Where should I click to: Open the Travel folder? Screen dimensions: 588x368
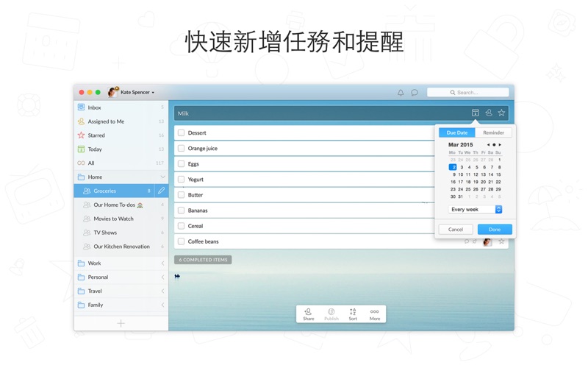121,291
